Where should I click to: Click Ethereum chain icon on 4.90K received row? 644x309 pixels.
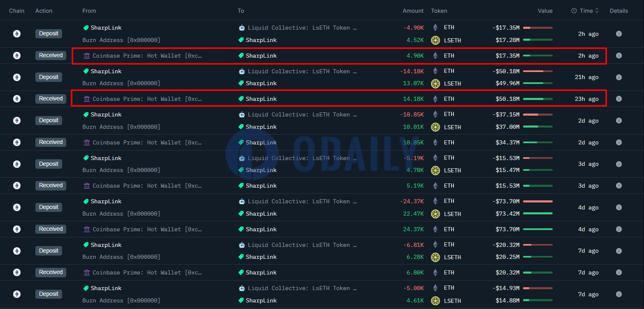(17, 56)
